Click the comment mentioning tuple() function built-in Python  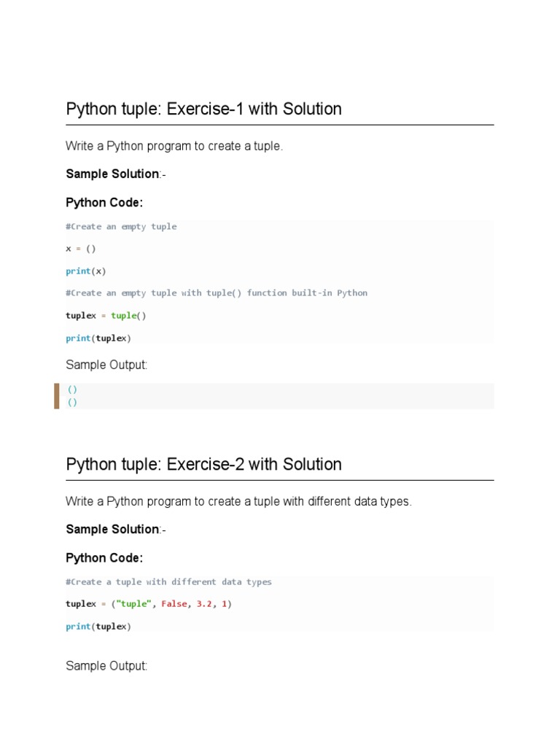pos(216,293)
